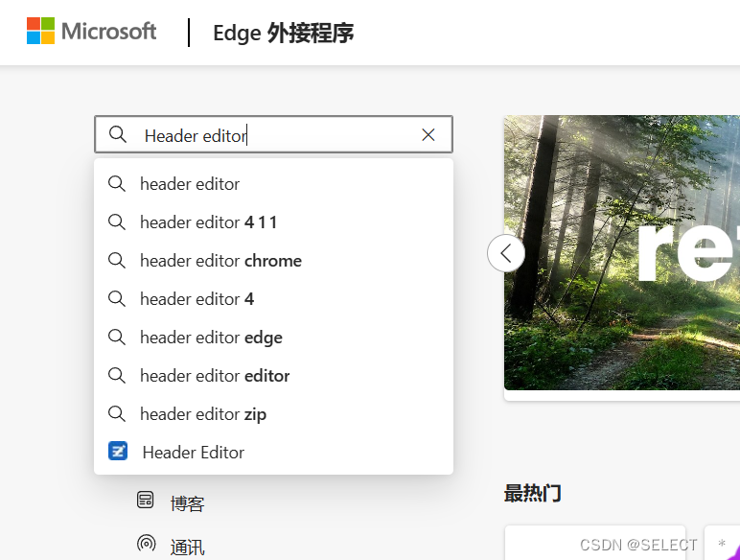Click the blue Header Editor extension icon
The width and height of the screenshot is (740, 560).
118,451
